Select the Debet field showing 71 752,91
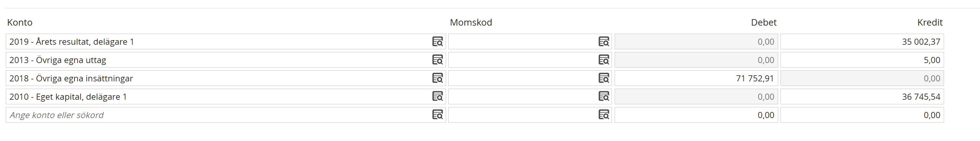The width and height of the screenshot is (980, 141). coord(696,78)
